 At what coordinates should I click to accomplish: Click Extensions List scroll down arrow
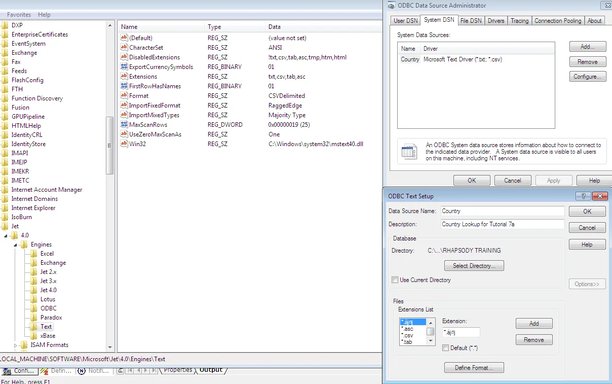(x=431, y=341)
